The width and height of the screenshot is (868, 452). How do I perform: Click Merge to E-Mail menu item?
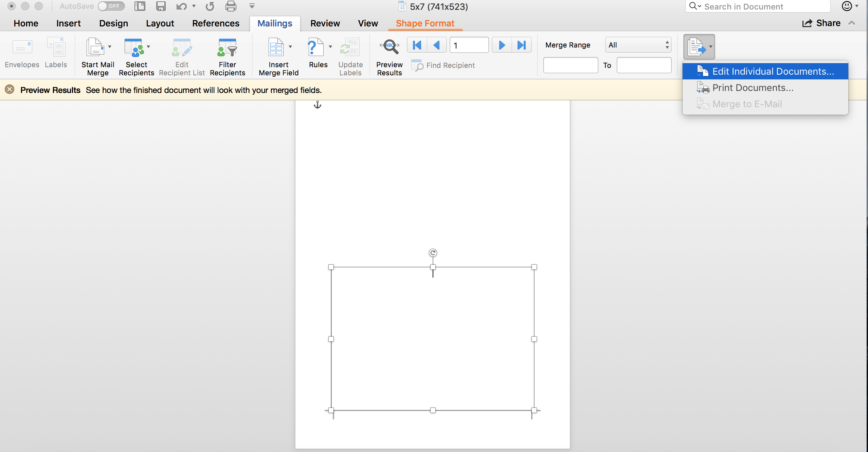(x=765, y=104)
